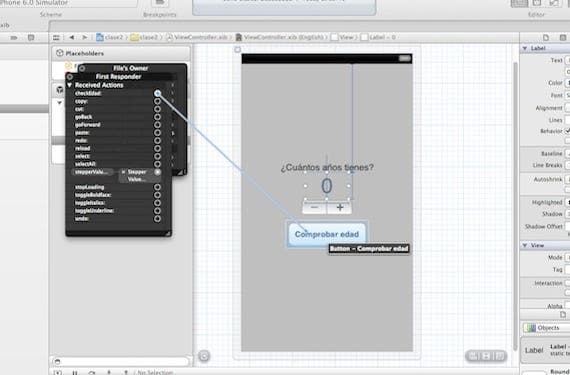
Task: Click the connection circle next to selectAll:
Action: [x=157, y=164]
